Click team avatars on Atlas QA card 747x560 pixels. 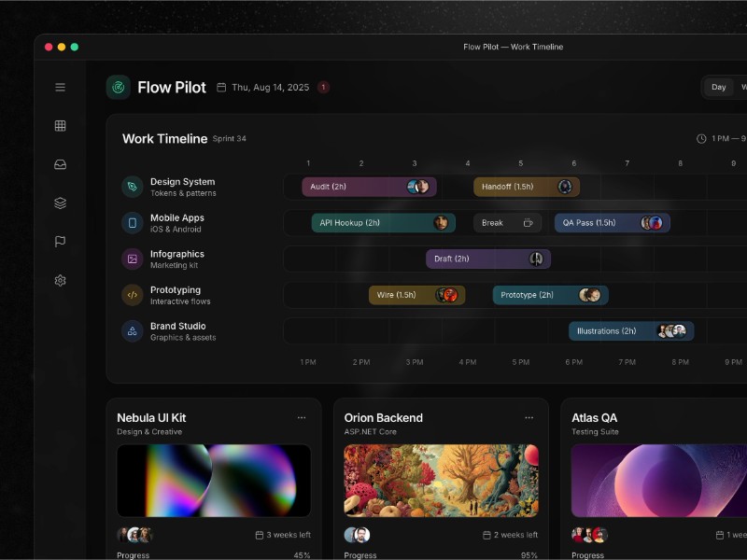pos(590,535)
